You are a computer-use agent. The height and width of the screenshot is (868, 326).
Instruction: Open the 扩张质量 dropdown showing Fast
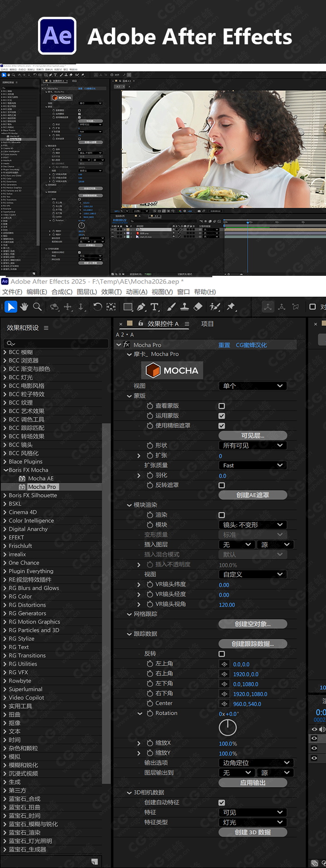(253, 465)
